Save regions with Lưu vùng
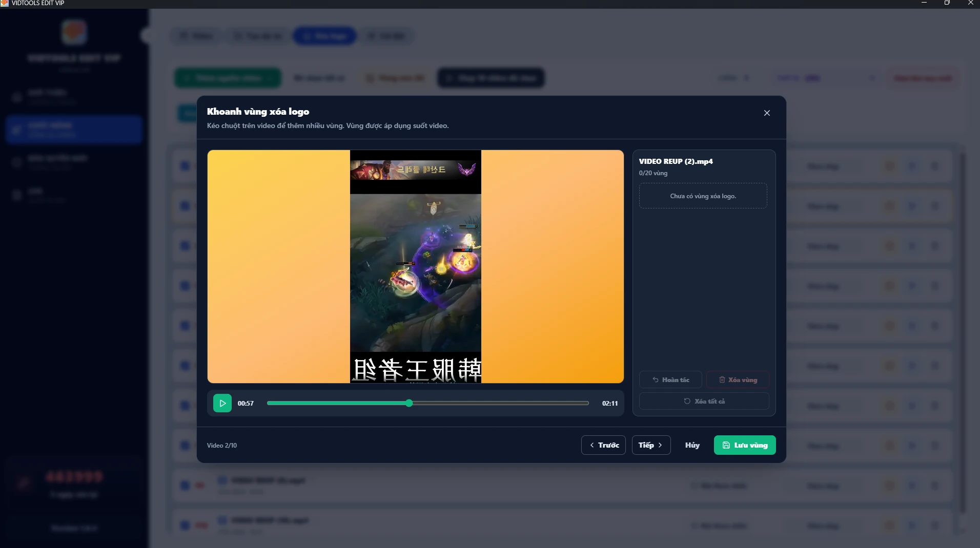 pos(745,445)
